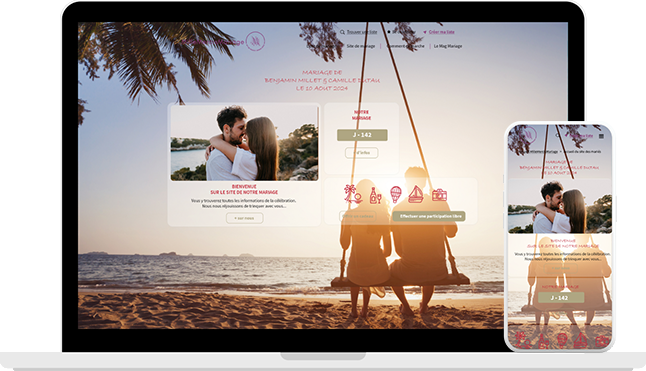Click the + d'infos button under countdown
The image size is (646, 371).
coord(361,153)
